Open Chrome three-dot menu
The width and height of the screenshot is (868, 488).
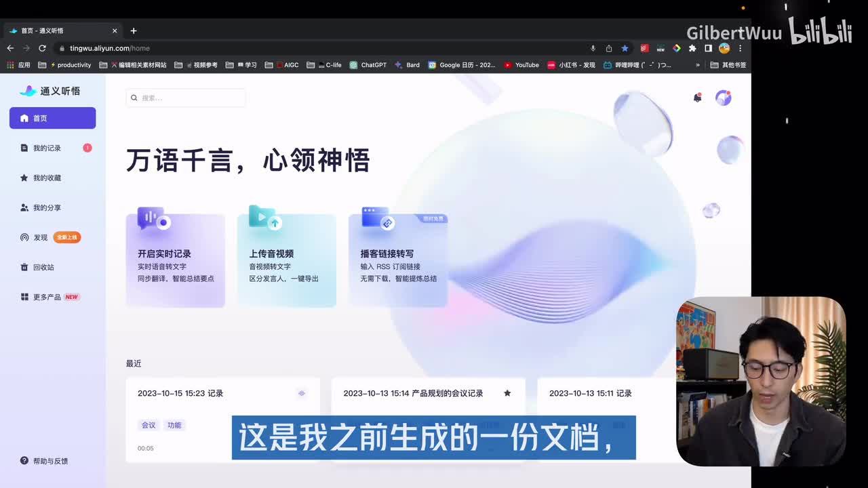coord(741,48)
